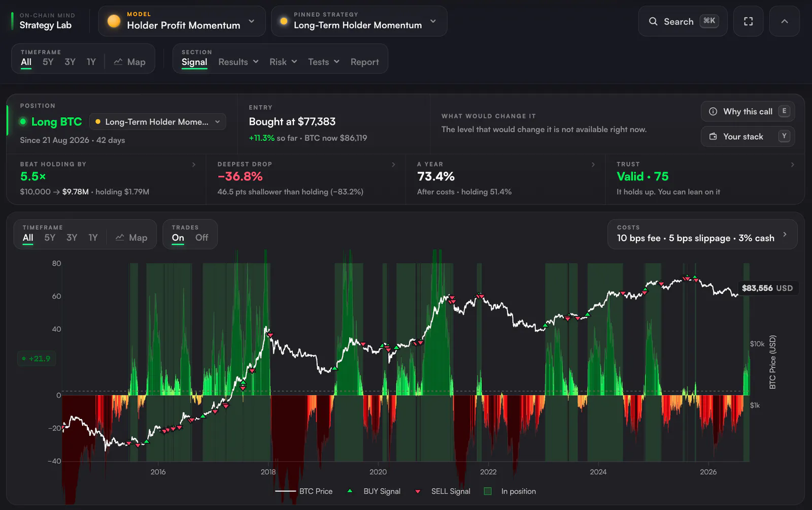The image size is (812, 510).
Task: Select 3Y in the chart timeframe bar
Action: pyautogui.click(x=72, y=238)
